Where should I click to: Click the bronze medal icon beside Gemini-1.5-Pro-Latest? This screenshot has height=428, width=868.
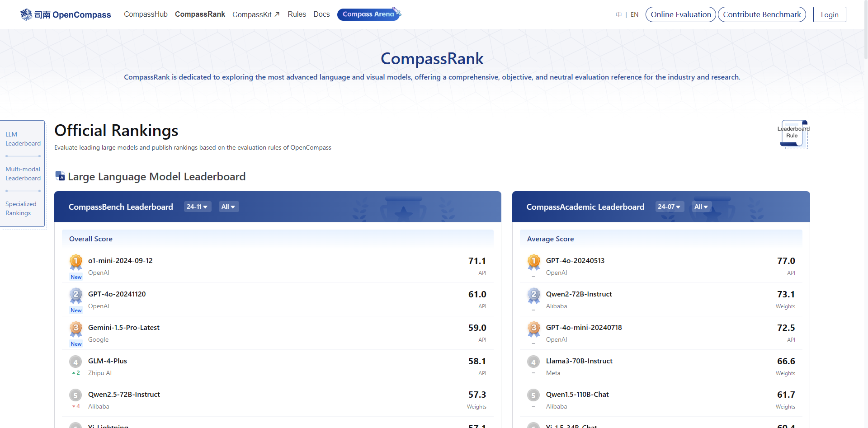(75, 329)
